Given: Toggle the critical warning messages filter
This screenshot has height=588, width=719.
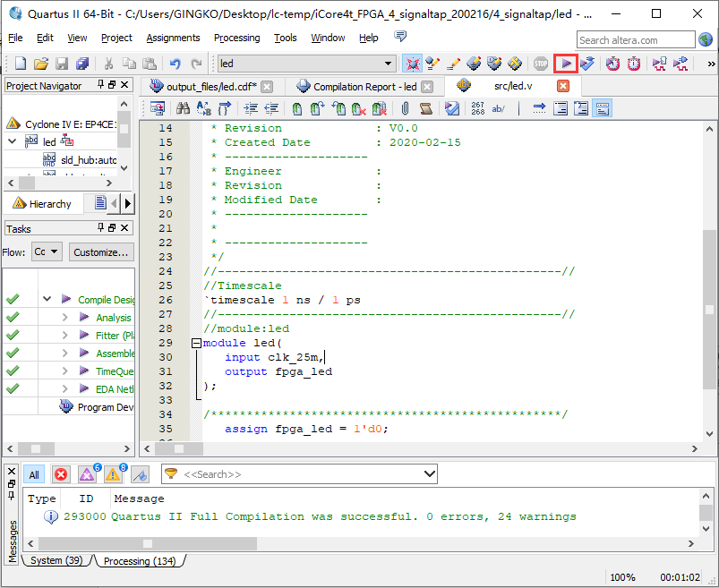Looking at the screenshot, I should (x=88, y=474).
